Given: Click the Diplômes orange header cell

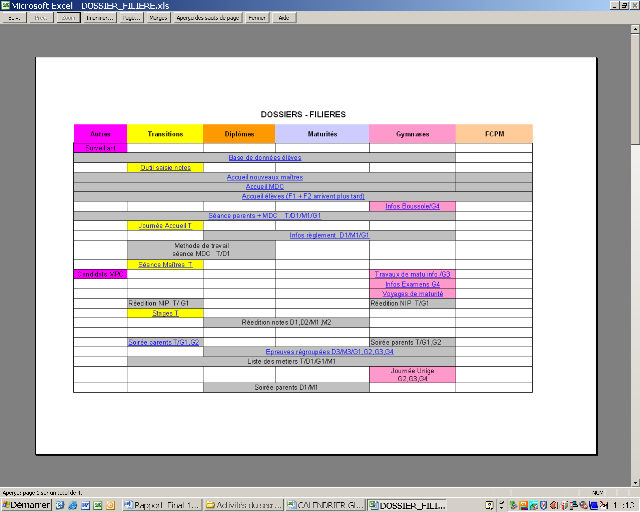Looking at the screenshot, I should [x=239, y=134].
